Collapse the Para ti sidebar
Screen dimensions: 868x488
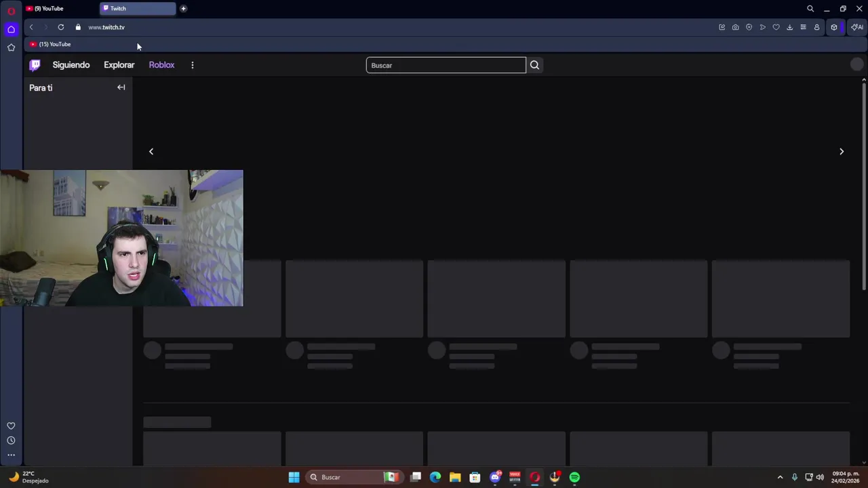(121, 87)
